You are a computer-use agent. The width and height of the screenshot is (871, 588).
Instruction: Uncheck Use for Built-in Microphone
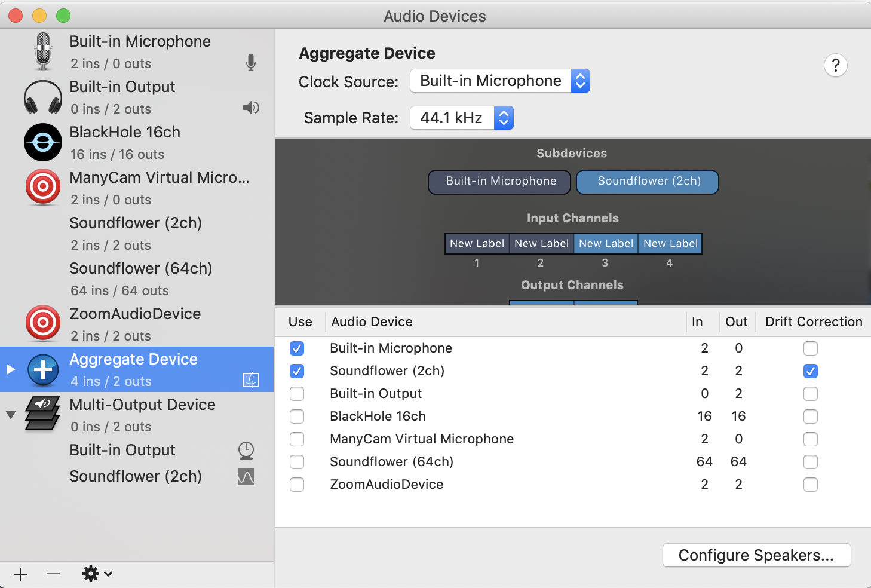coord(297,348)
